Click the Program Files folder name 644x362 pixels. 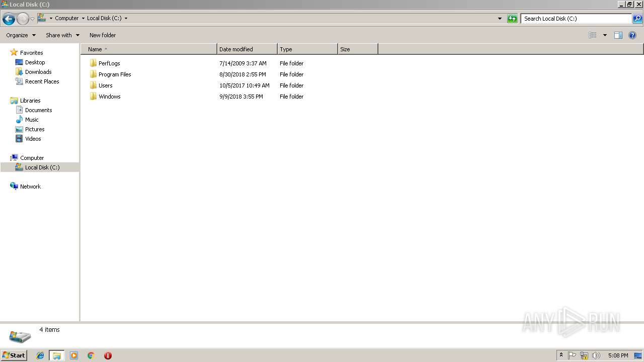(115, 74)
